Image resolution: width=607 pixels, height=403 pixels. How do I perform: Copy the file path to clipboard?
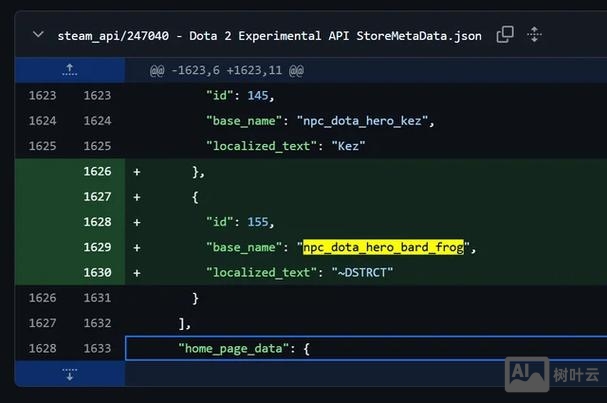coord(505,35)
